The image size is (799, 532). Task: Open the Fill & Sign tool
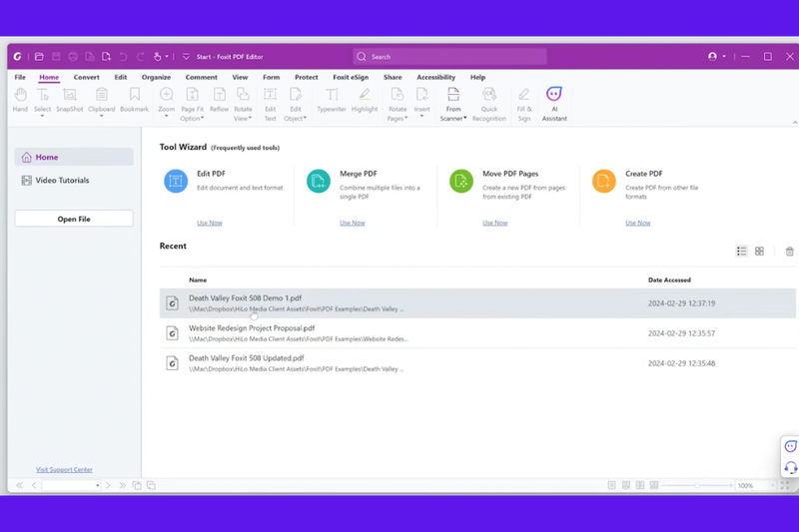[x=523, y=105]
